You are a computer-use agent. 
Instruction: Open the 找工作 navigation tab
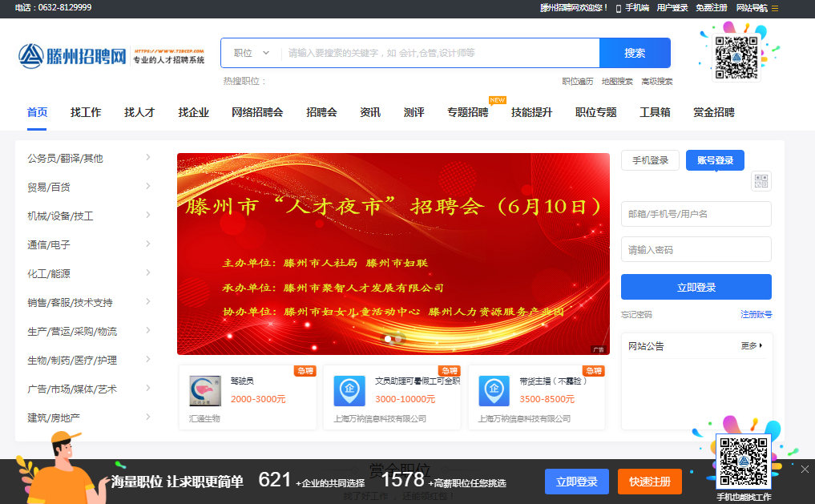point(86,112)
